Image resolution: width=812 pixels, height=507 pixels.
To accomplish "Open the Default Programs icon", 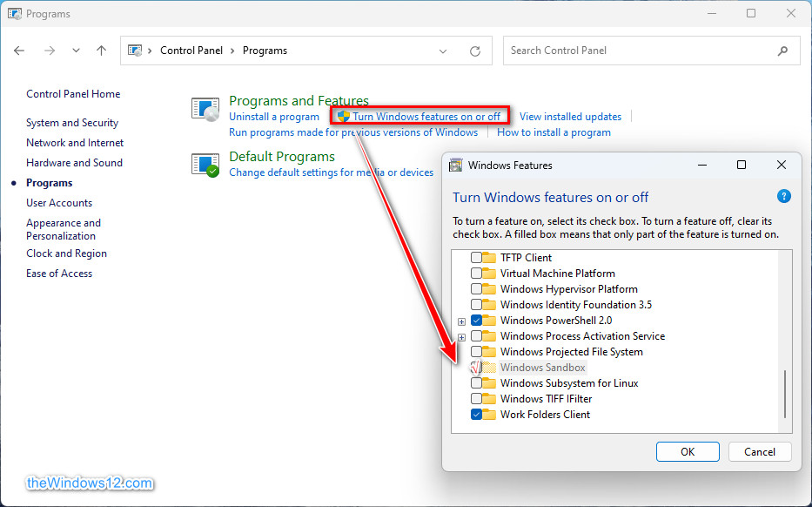I will (205, 166).
